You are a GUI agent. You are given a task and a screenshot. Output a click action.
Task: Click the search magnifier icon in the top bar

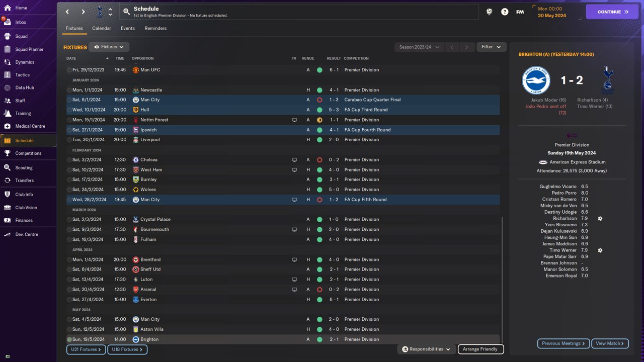(x=126, y=12)
